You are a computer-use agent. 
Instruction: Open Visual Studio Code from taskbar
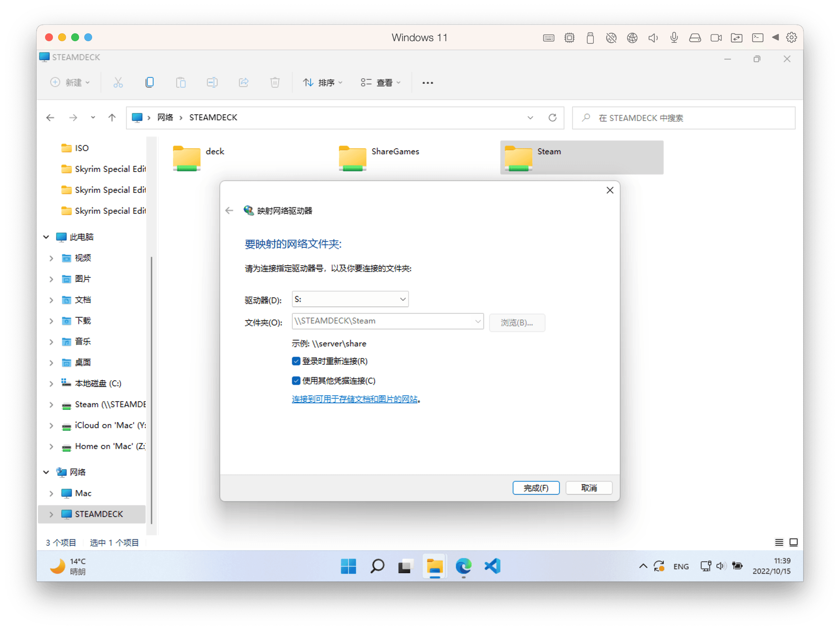click(x=493, y=566)
